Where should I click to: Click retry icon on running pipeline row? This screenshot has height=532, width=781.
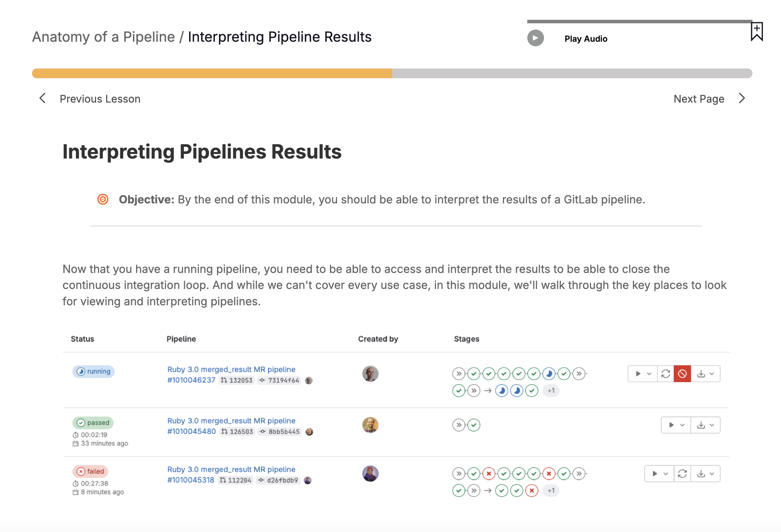click(665, 374)
